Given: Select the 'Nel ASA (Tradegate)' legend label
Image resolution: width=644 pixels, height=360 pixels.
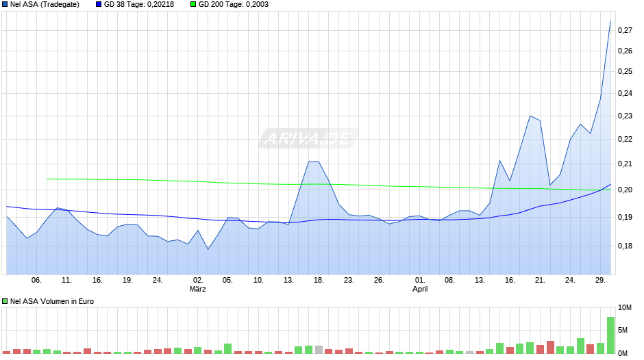Looking at the screenshot, I should tap(45, 5).
